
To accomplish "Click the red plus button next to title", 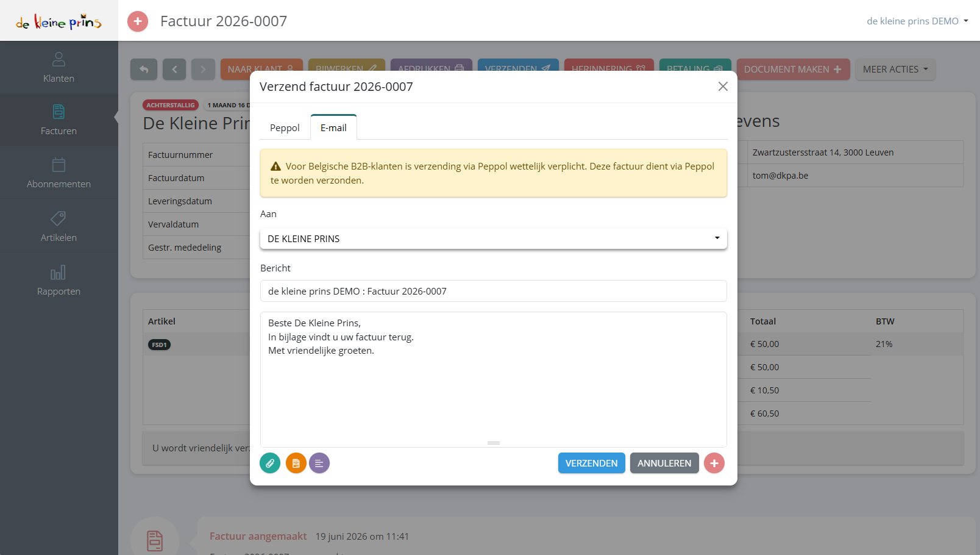I will click(138, 21).
